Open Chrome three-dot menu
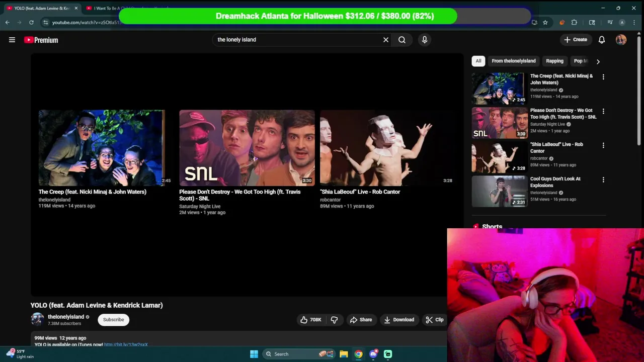This screenshot has height=362, width=644. (x=634, y=22)
